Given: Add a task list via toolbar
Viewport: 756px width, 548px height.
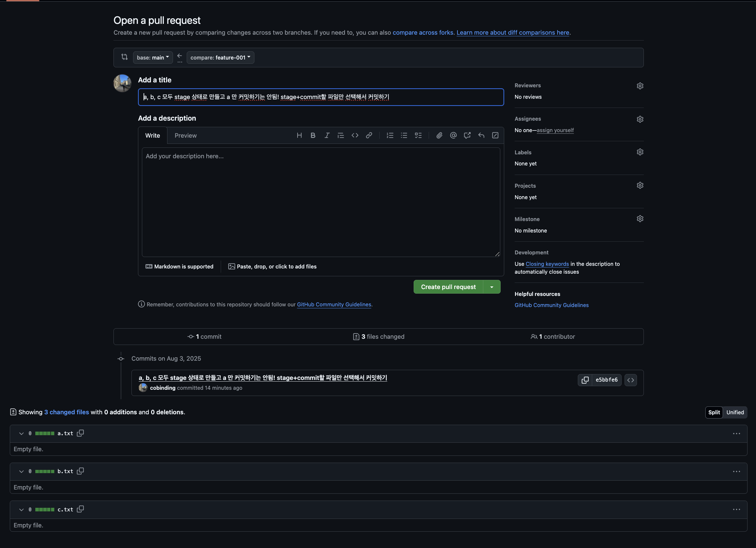Looking at the screenshot, I should (418, 135).
